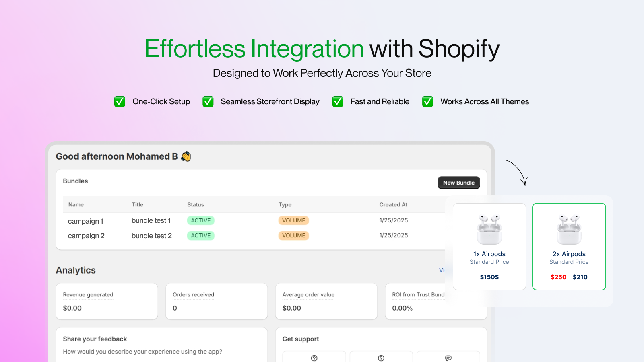Click the Get support heading

tap(301, 339)
